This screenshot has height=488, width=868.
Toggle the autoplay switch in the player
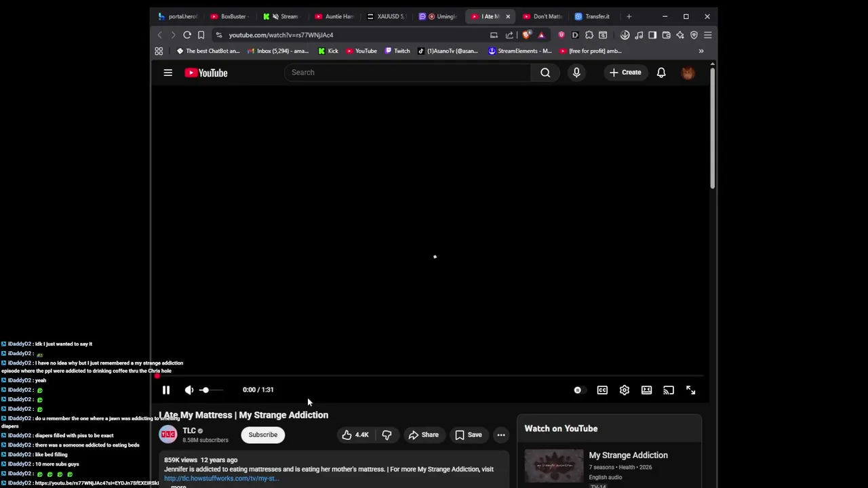tap(578, 390)
